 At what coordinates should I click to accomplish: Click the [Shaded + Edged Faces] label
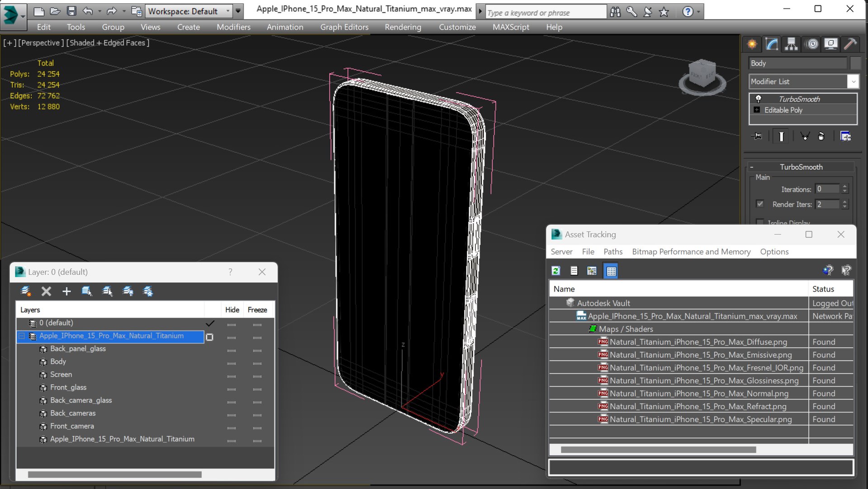click(x=108, y=43)
